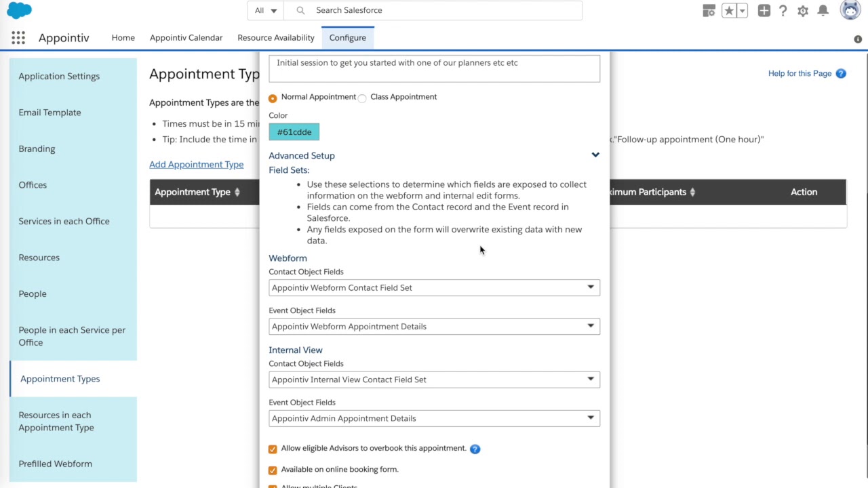Click the Add Appointment Type link

tap(196, 165)
